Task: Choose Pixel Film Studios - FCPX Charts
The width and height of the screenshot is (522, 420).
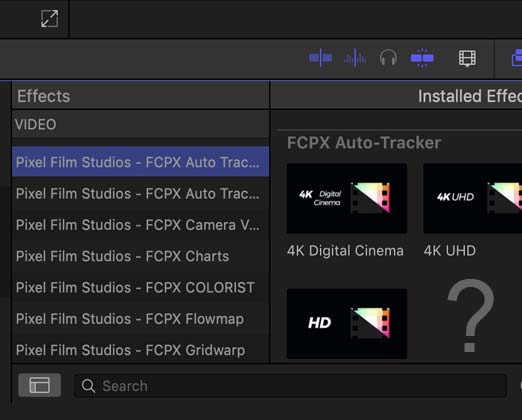Action: coord(140,256)
